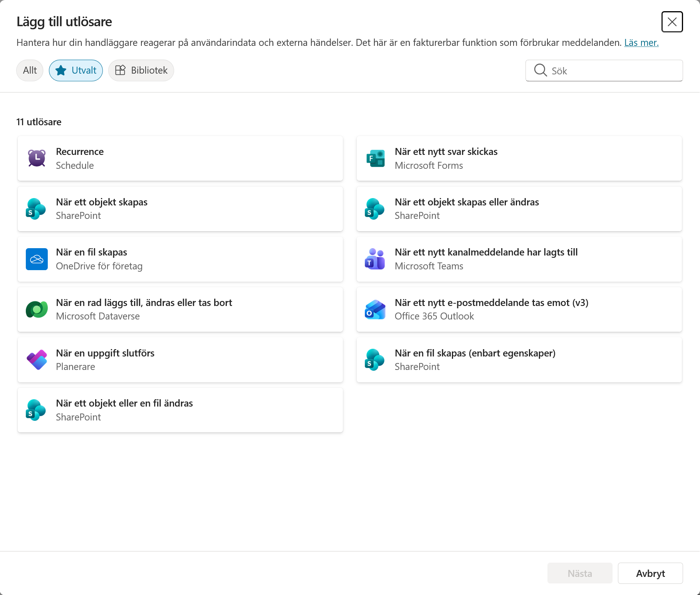Select 'När ett nytt e-postmeddelande tas emot (v3)'
This screenshot has width=700, height=595.
pos(519,309)
